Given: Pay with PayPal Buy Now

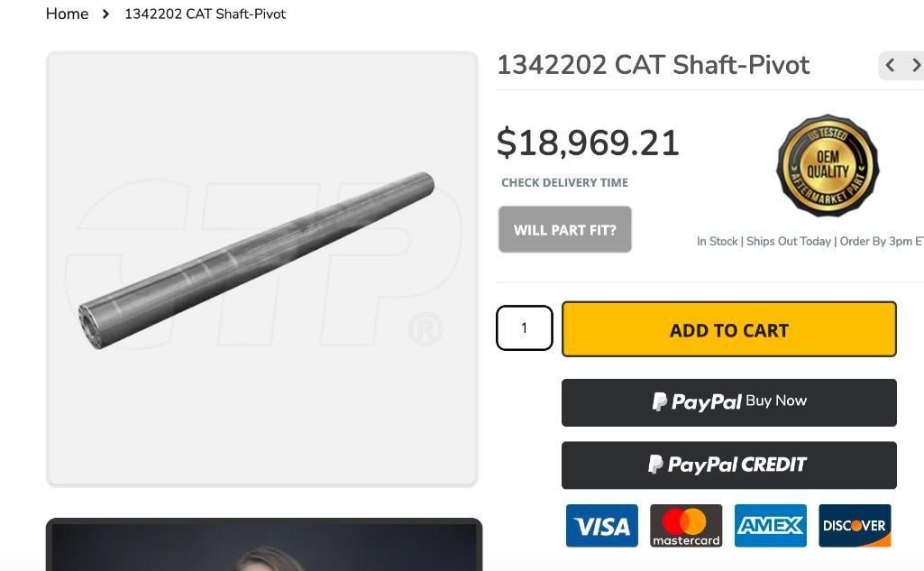Looking at the screenshot, I should (728, 402).
